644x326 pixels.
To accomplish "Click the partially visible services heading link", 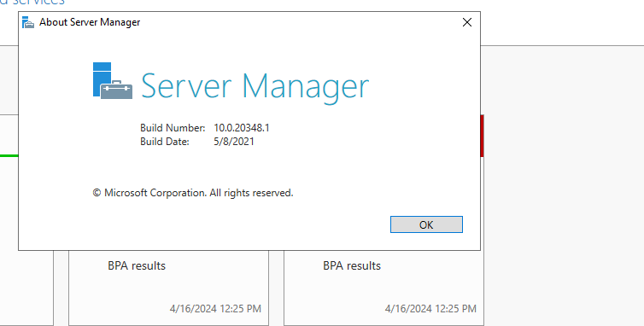I will click(x=32, y=3).
